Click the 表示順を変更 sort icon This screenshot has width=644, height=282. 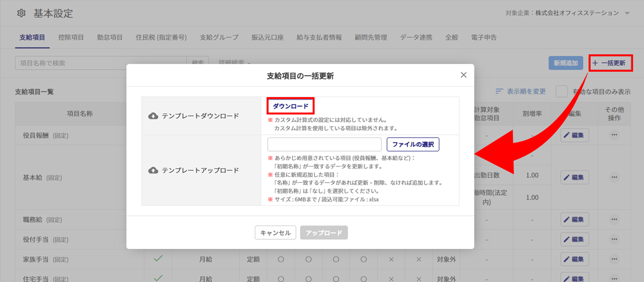tap(499, 91)
